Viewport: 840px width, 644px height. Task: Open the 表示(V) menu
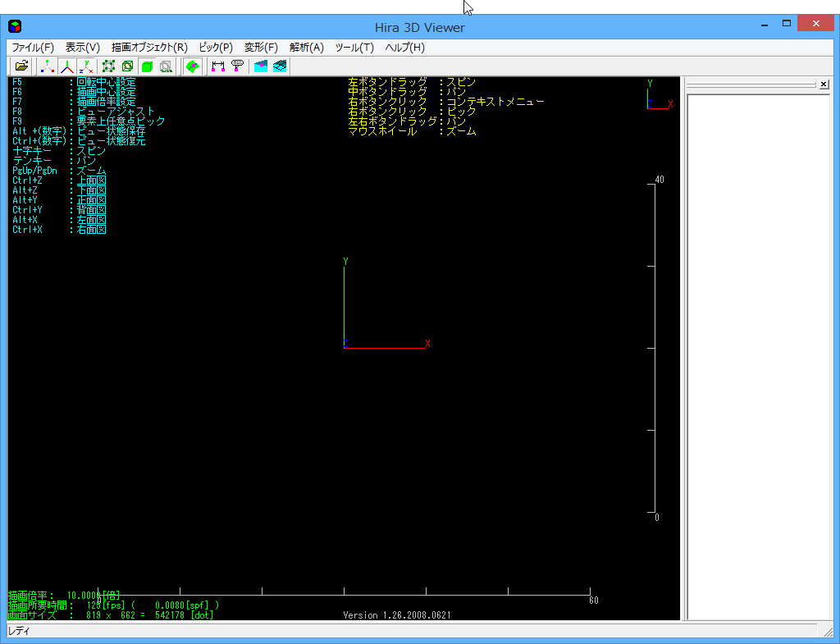pyautogui.click(x=83, y=47)
